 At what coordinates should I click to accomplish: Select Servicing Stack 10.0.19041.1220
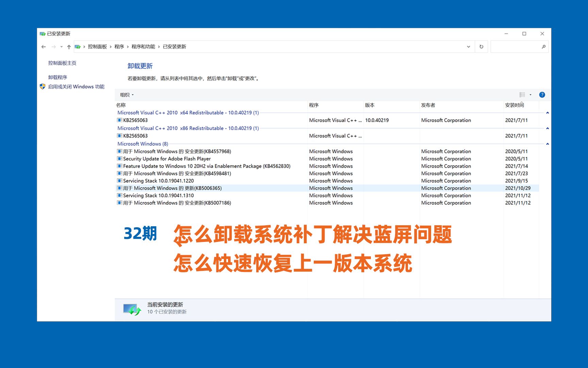[327, 181]
